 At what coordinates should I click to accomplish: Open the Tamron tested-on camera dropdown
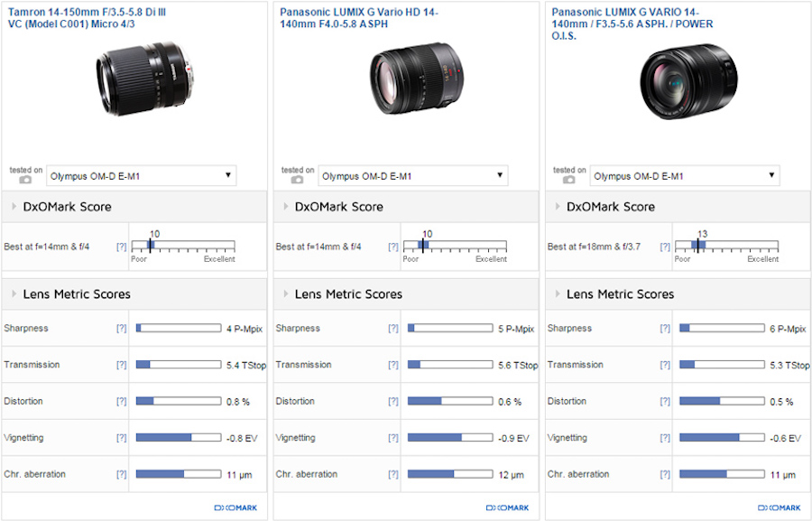[x=141, y=176]
